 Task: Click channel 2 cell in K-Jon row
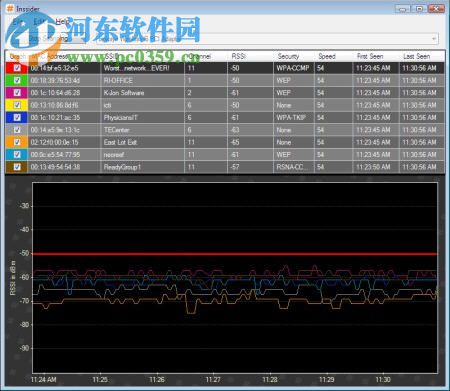(206, 93)
